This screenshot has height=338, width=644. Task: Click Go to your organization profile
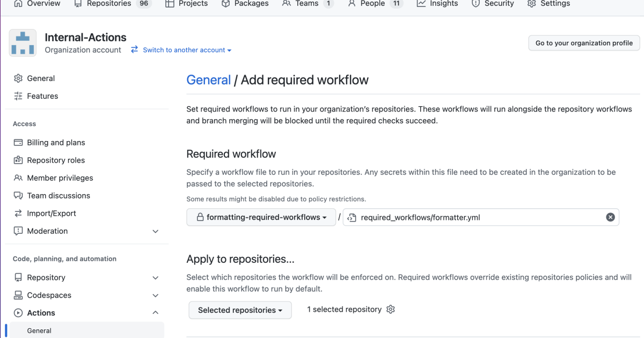tap(584, 42)
